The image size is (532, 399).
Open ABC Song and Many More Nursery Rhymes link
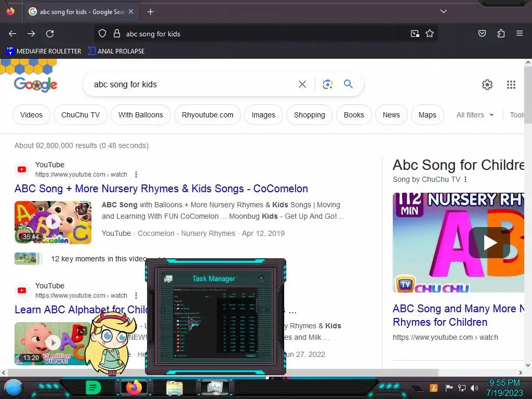tap(458, 315)
